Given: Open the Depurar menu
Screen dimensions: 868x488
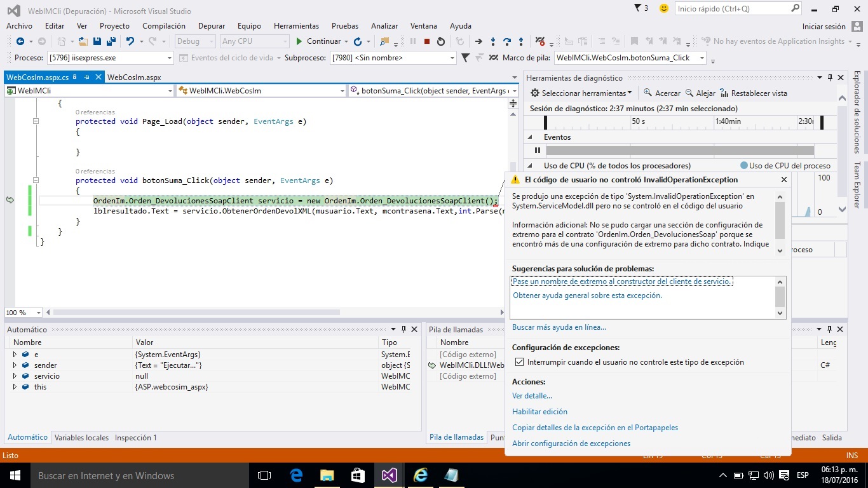Looking at the screenshot, I should (212, 26).
